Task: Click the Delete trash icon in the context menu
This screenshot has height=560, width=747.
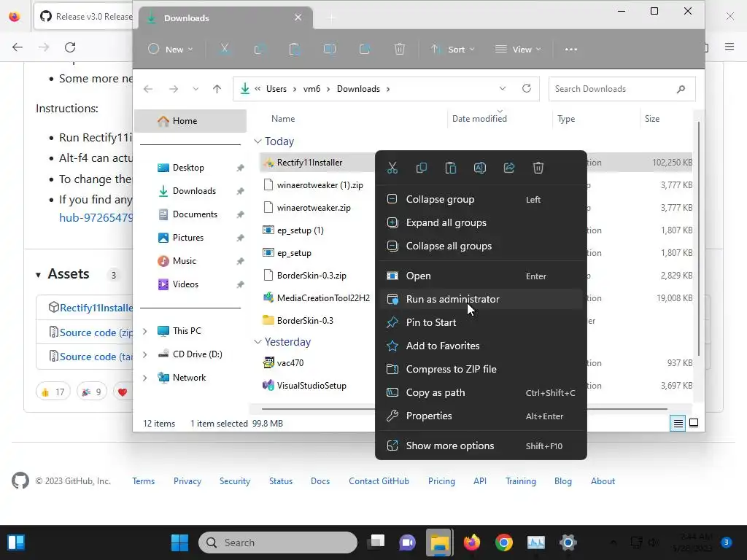Action: point(538,168)
